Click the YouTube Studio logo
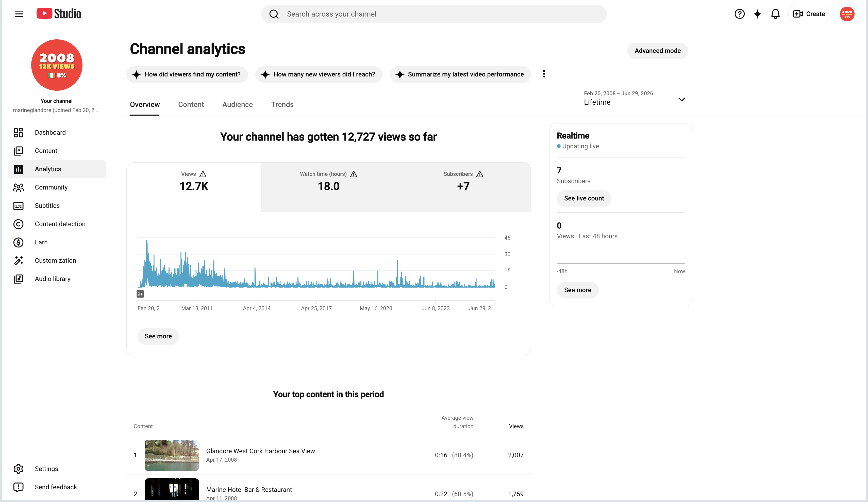 (x=59, y=14)
